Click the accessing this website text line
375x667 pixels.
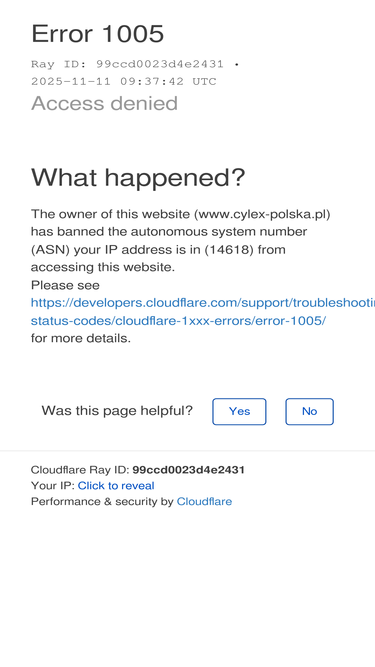coord(102,267)
